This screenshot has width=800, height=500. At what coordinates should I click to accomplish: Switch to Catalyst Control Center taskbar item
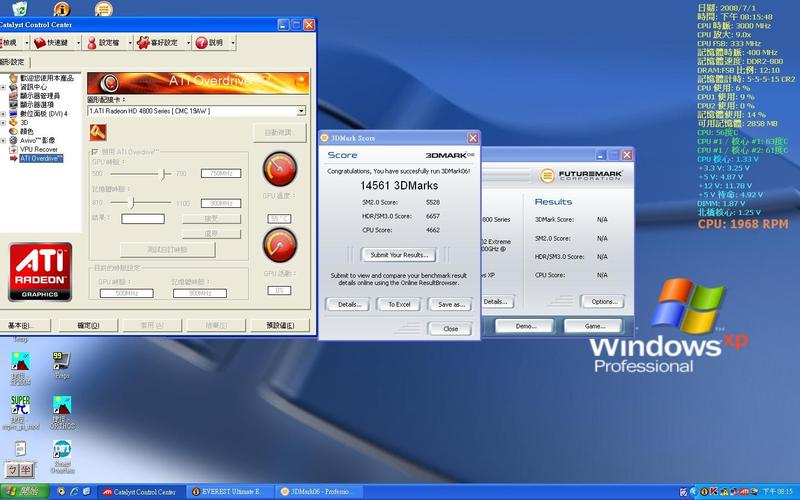[140, 492]
